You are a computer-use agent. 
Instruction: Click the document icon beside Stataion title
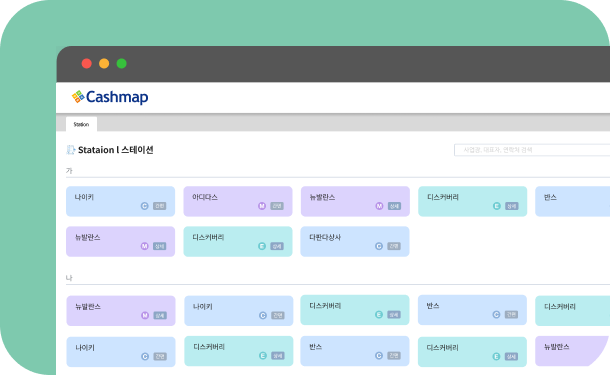[x=70, y=150]
